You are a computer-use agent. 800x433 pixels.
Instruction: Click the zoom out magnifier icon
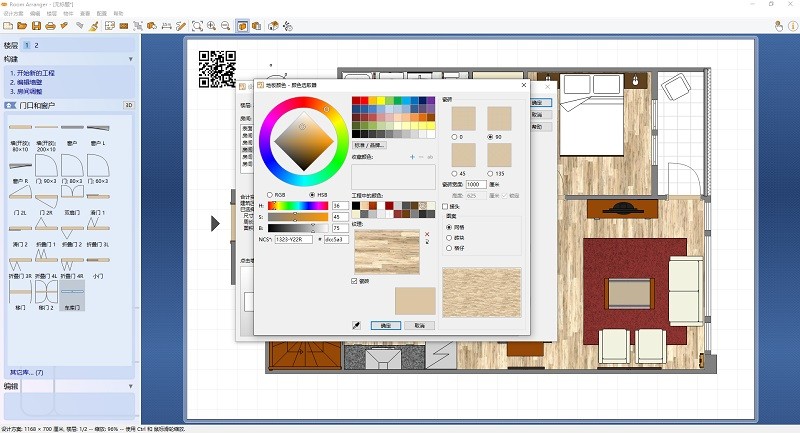click(226, 26)
